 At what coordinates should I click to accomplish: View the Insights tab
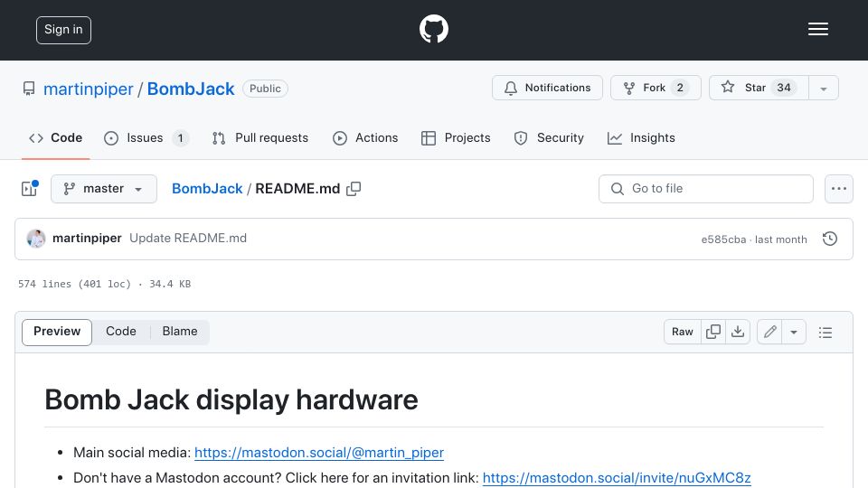641,137
